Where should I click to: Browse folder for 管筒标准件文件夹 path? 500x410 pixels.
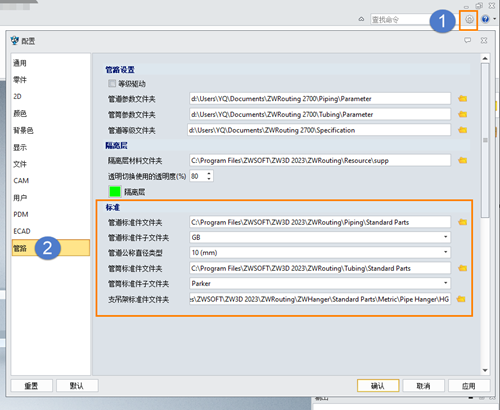point(462,268)
